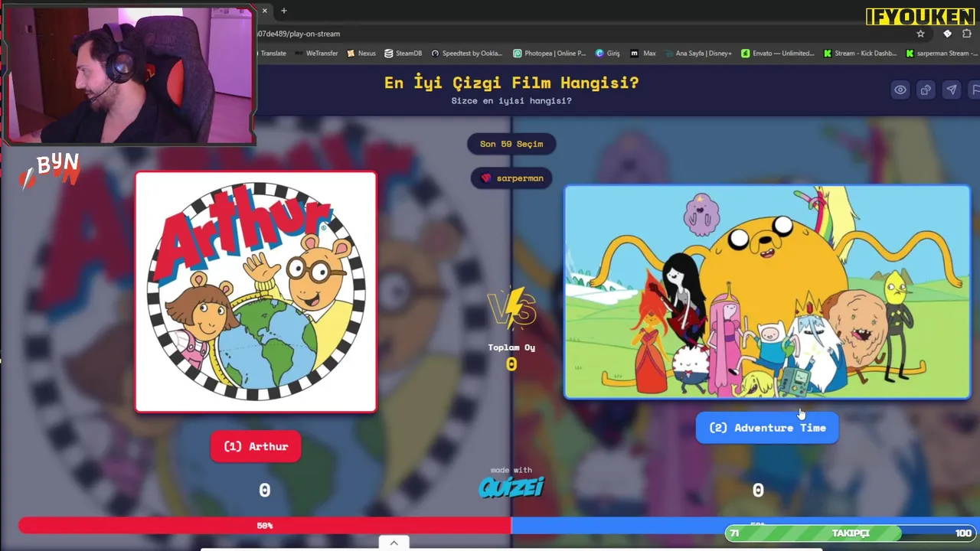The height and width of the screenshot is (551, 980).
Task: Open the Envato bookmark
Action: coord(778,54)
